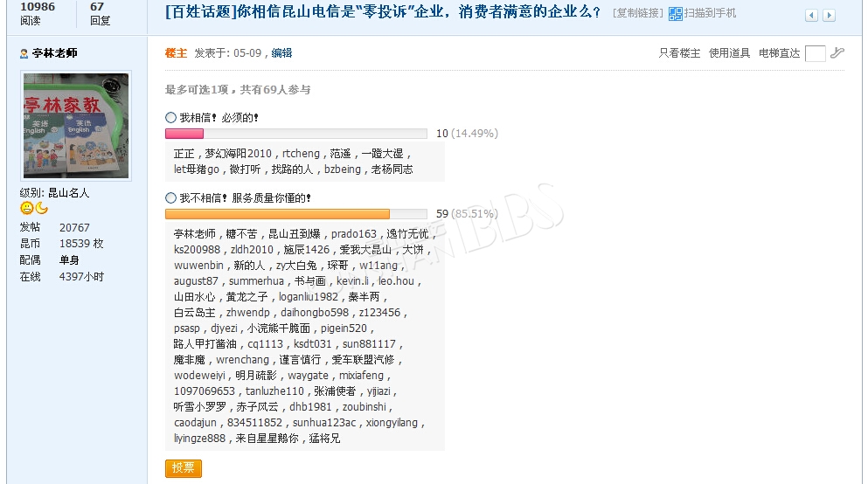Click the 67 回复 reply count
The height and width of the screenshot is (484, 868).
(x=101, y=14)
